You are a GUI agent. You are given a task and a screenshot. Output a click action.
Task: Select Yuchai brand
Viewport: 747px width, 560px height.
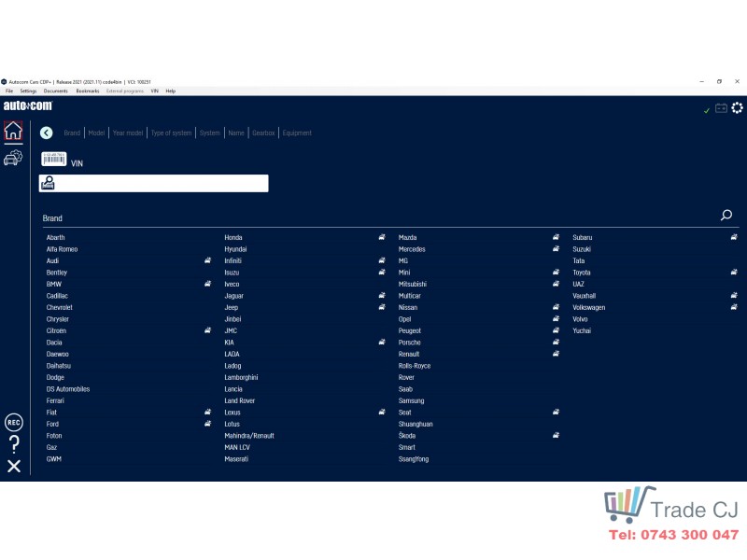coord(582,330)
